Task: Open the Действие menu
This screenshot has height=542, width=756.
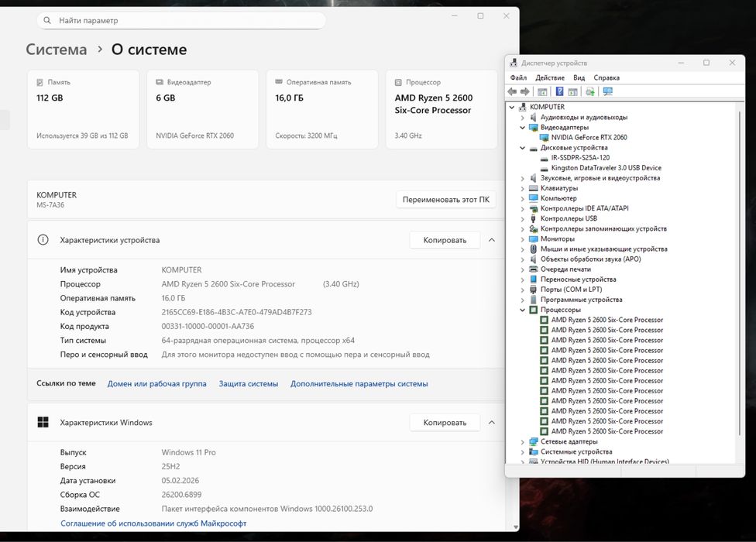Action: pyautogui.click(x=549, y=77)
